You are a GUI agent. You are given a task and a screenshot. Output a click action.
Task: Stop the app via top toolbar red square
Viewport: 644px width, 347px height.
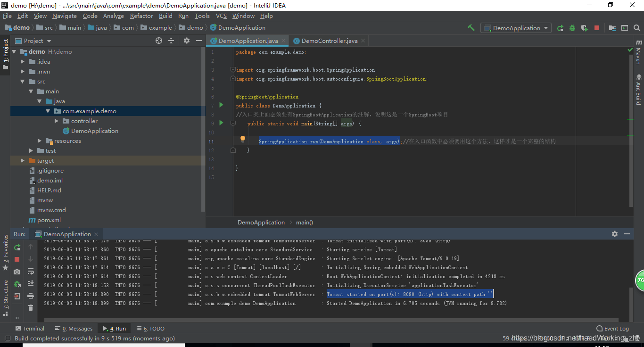[597, 28]
